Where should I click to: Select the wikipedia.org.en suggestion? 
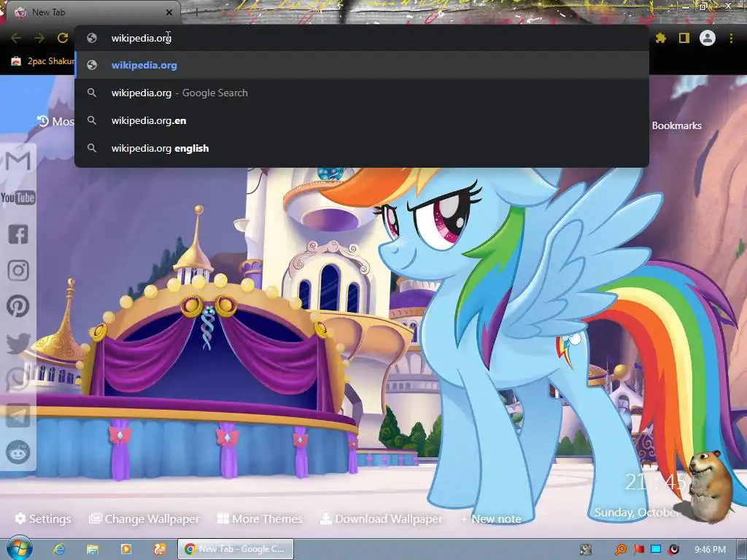[362, 120]
